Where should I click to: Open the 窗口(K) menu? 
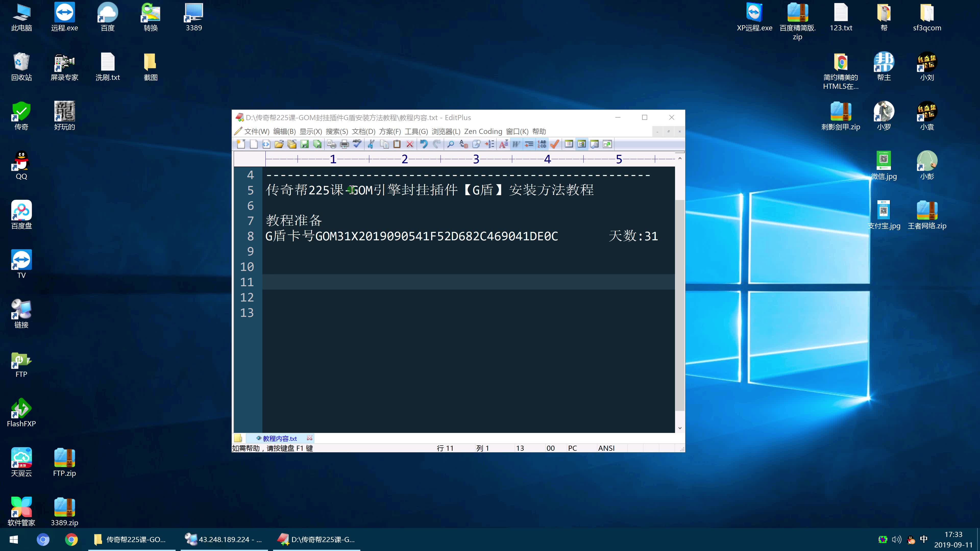pyautogui.click(x=517, y=132)
